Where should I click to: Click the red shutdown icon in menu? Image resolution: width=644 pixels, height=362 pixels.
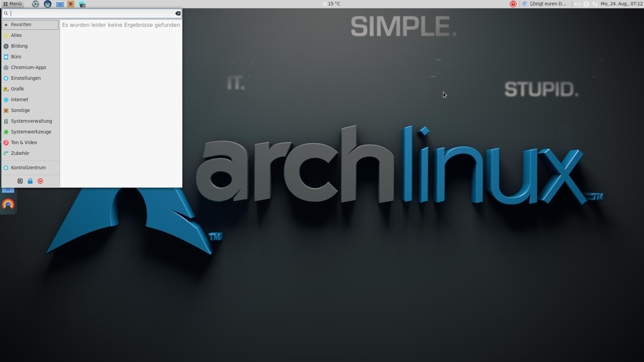tap(40, 181)
